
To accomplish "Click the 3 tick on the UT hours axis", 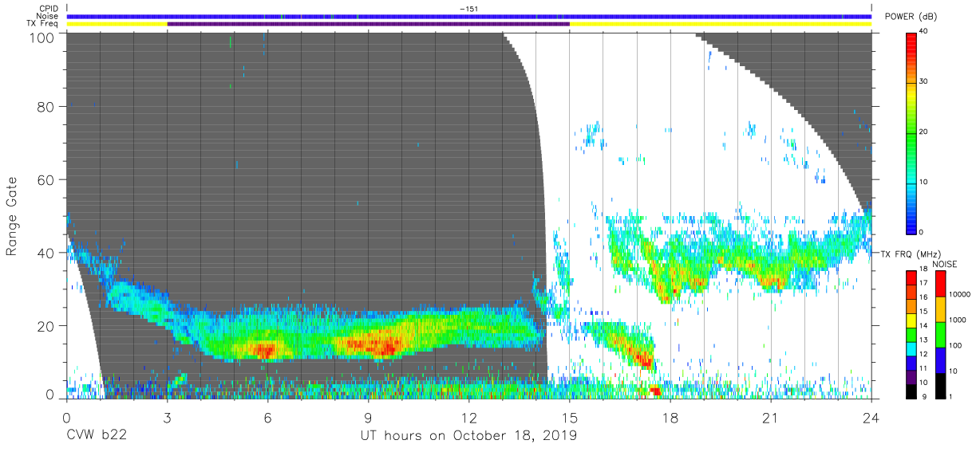I will click(168, 418).
